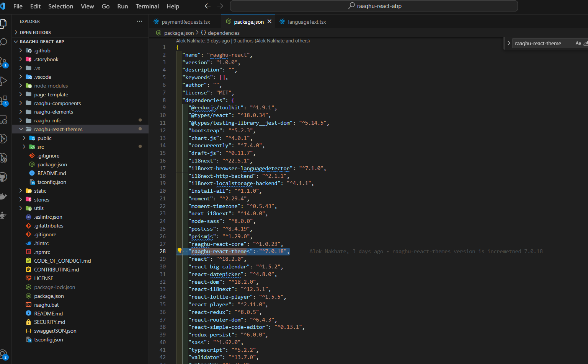Click package.json in the breadcrumb
Screen dimensions: 588x364
pyautogui.click(x=179, y=33)
